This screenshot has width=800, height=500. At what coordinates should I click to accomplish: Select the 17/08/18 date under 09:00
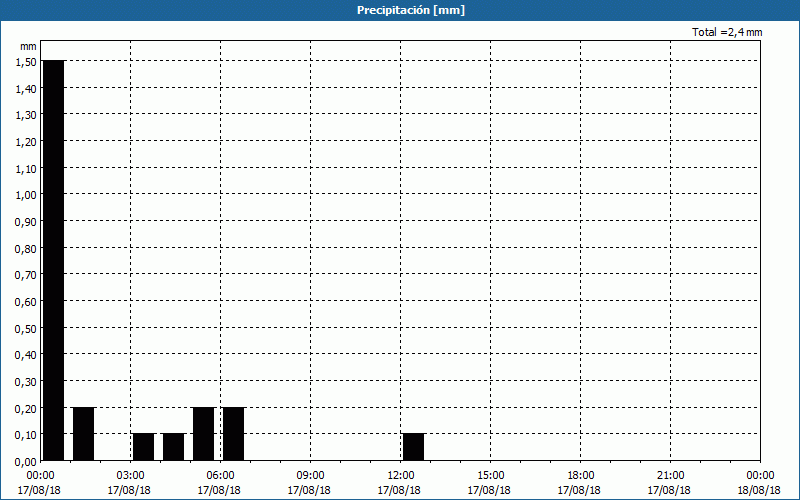pyautogui.click(x=309, y=490)
